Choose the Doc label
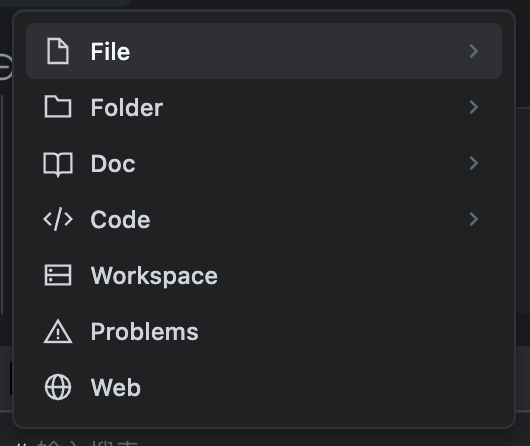Image resolution: width=530 pixels, height=446 pixels. [113, 164]
